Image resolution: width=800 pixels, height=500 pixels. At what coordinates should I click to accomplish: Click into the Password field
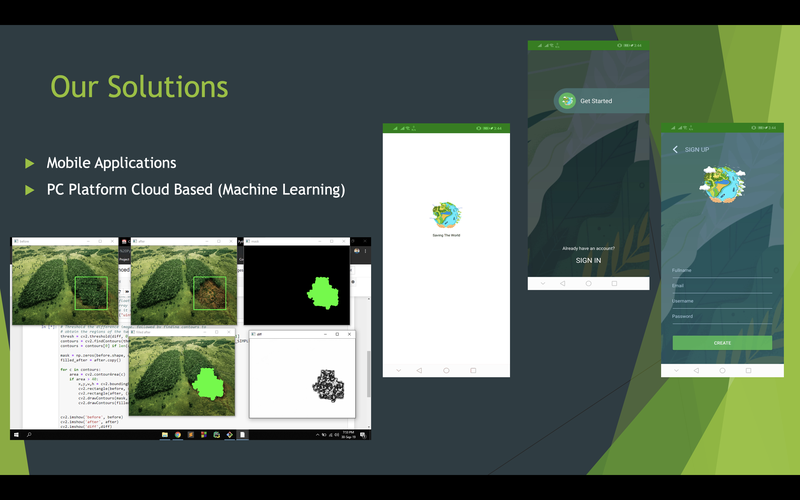[722, 318]
